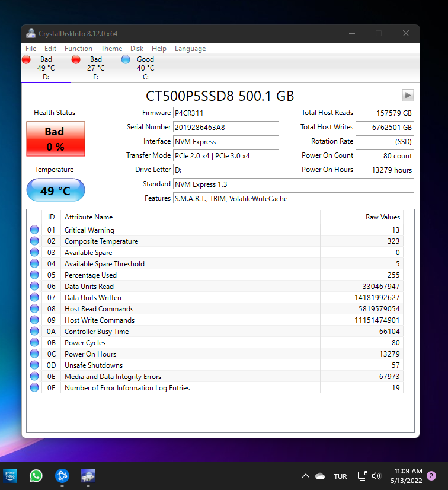Open the Function menu

[78, 49]
